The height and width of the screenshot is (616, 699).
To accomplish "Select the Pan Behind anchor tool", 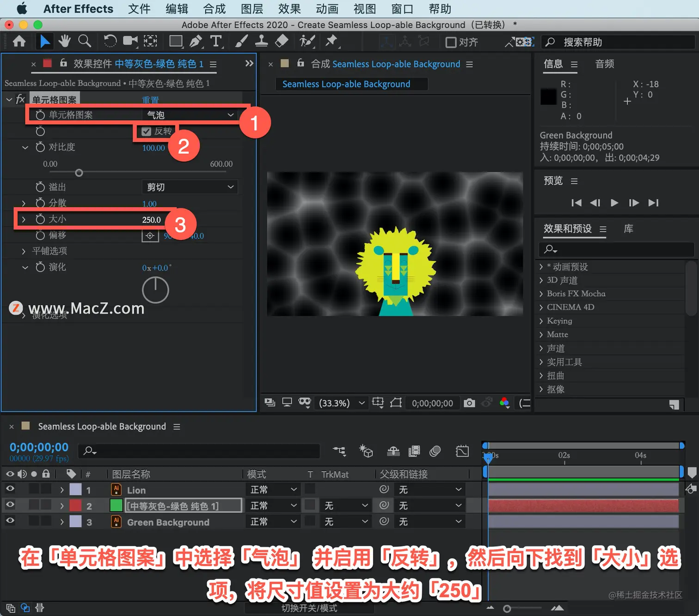I will pyautogui.click(x=150, y=42).
